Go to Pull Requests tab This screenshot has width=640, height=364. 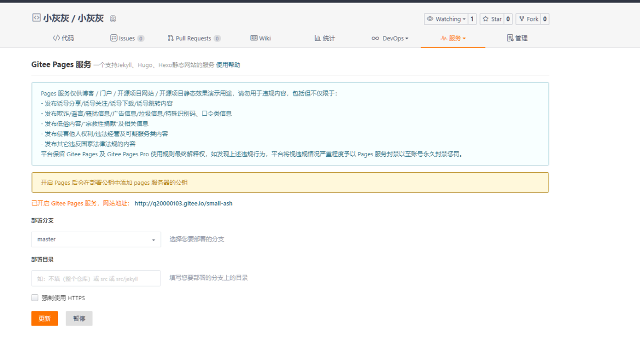[x=193, y=38]
